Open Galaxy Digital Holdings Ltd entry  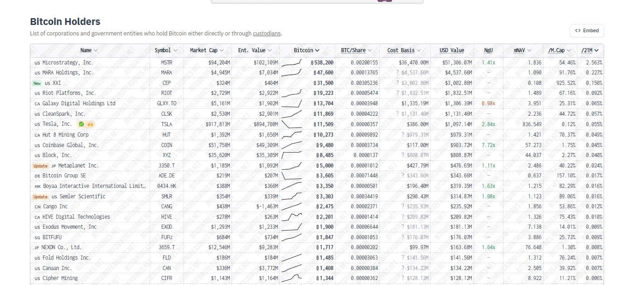[79, 103]
